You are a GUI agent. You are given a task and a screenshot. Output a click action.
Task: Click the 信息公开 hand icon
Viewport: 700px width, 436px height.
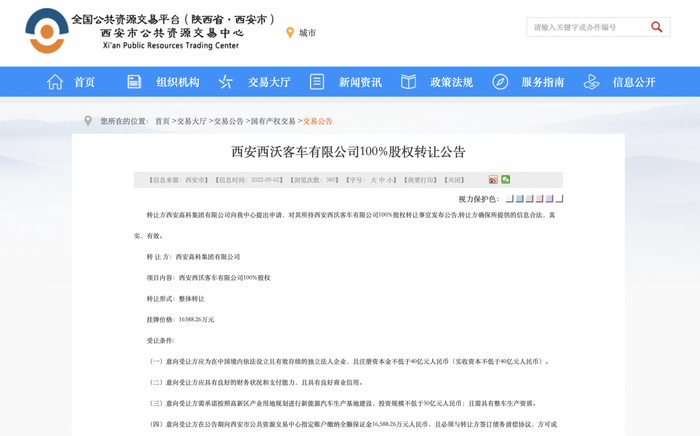click(591, 82)
